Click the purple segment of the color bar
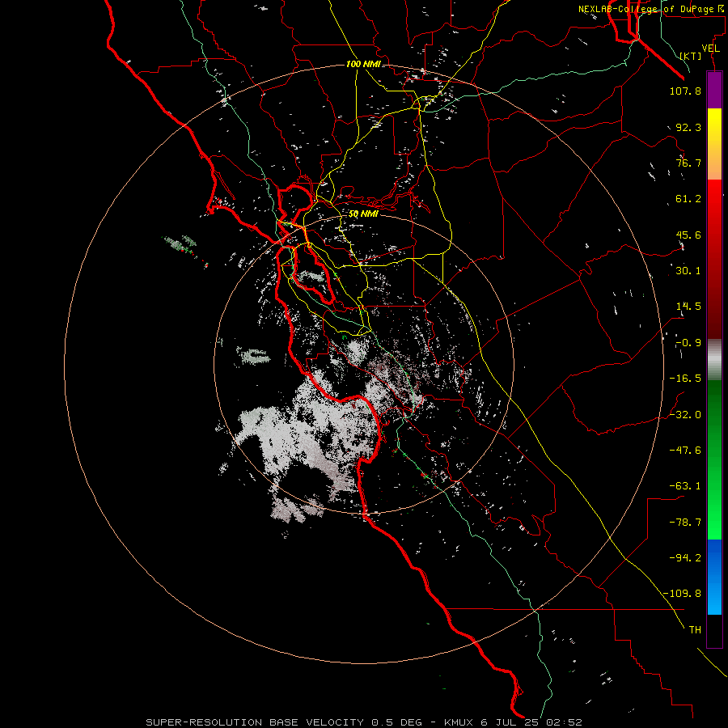728x728 pixels. pos(714,90)
